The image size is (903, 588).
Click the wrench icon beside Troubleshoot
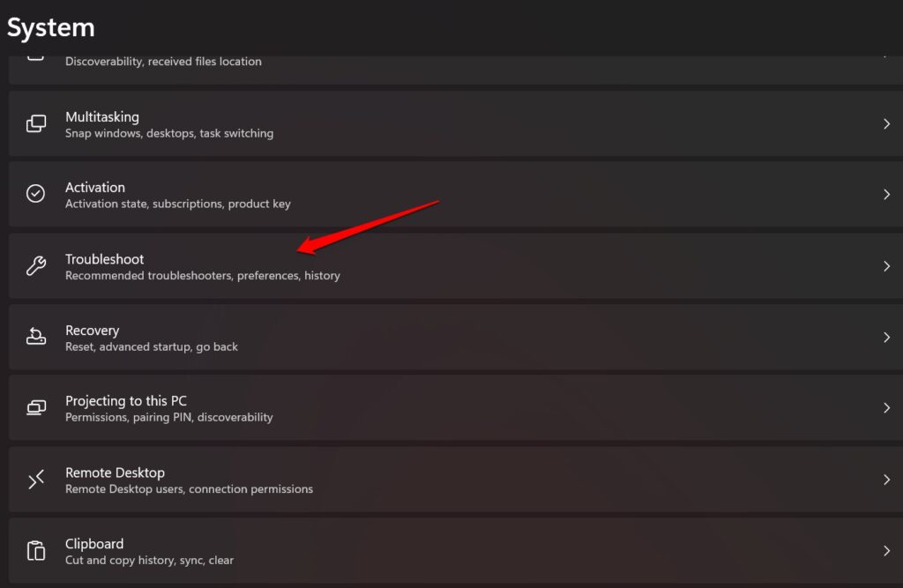click(35, 266)
